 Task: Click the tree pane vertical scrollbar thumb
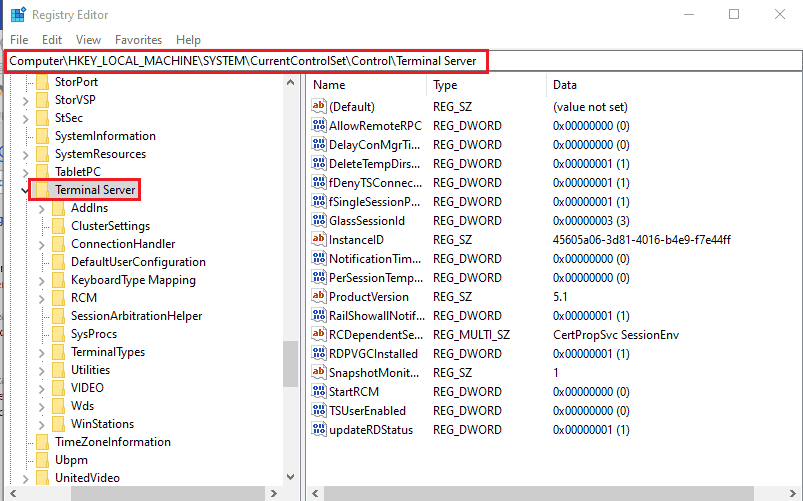[290, 364]
